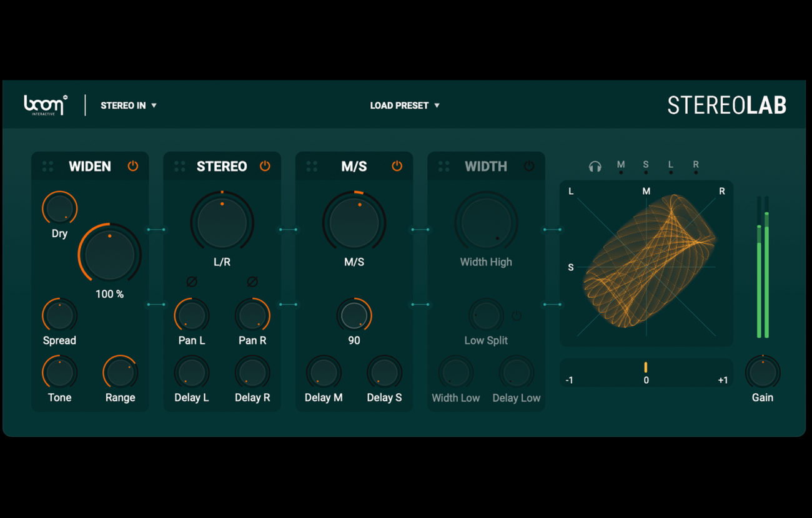Image resolution: width=812 pixels, height=518 pixels.
Task: Click the M/S module drag handle dots
Action: [312, 166]
